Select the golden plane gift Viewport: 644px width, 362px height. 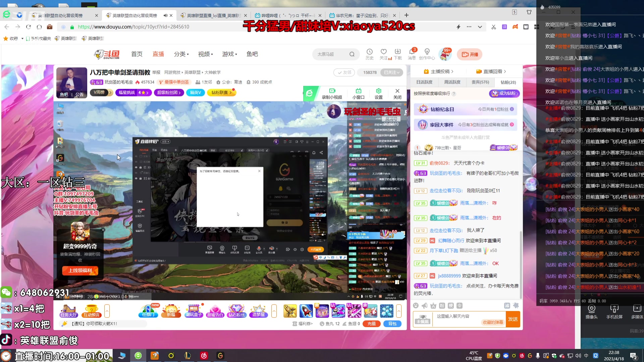(x=290, y=311)
